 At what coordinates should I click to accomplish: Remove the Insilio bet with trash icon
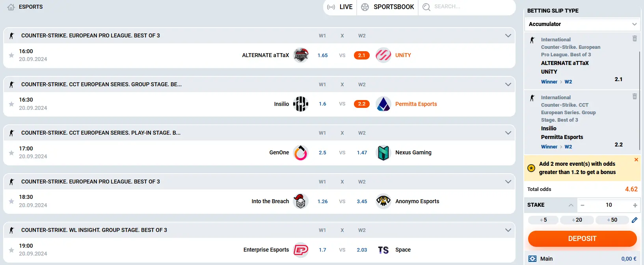tap(635, 96)
